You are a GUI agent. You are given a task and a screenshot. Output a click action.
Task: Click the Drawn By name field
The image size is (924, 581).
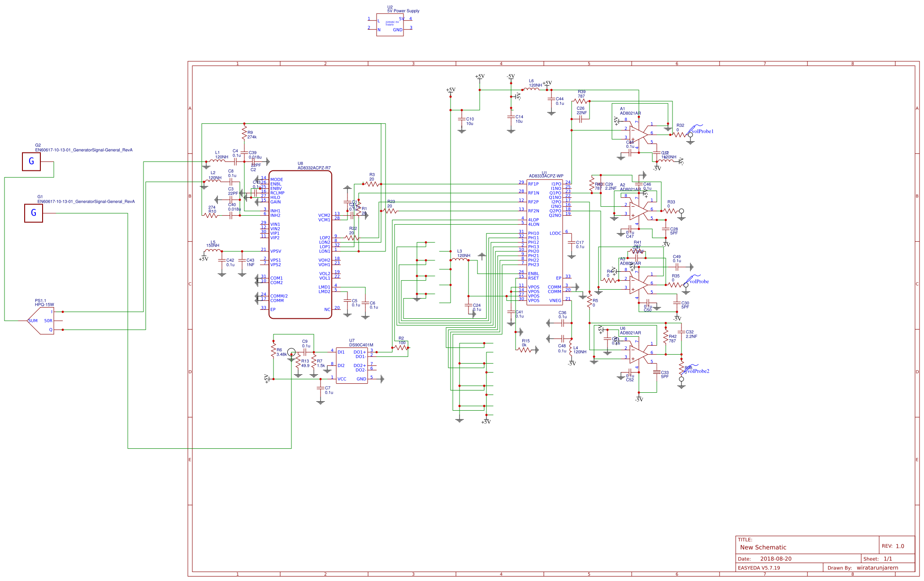877,568
